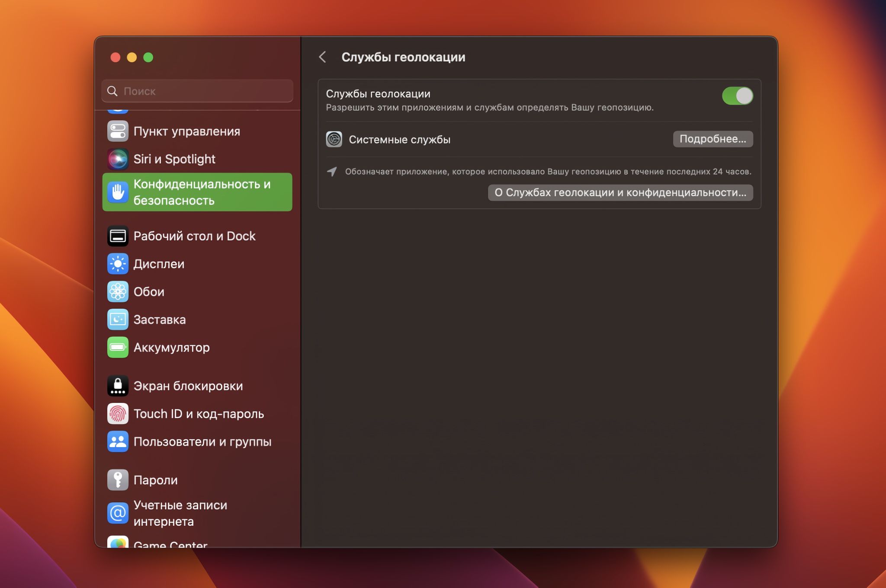Click the Заставка screensaver icon
The height and width of the screenshot is (588, 886).
coord(118,320)
